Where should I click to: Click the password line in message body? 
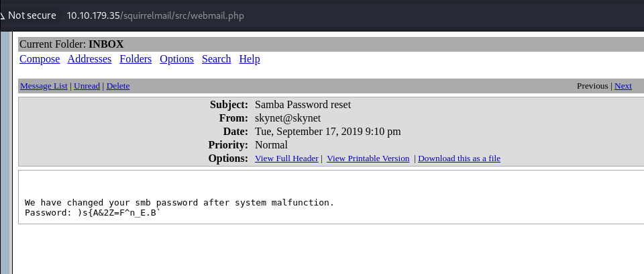[93, 213]
